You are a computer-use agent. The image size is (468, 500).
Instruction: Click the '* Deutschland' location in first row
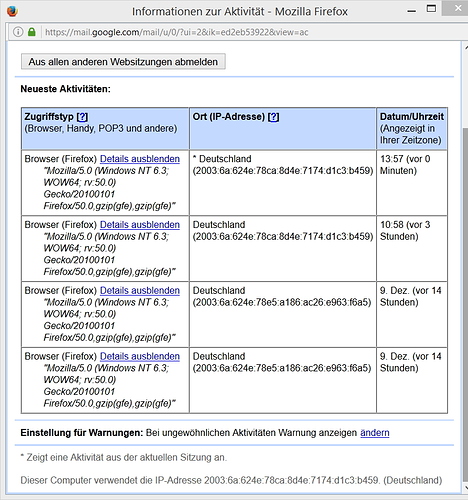pyautogui.click(x=222, y=159)
